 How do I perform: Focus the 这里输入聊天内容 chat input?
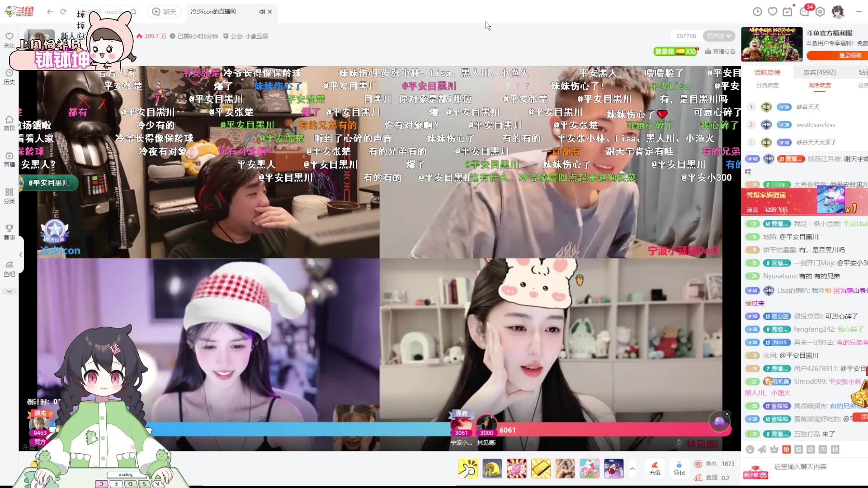pos(819,467)
